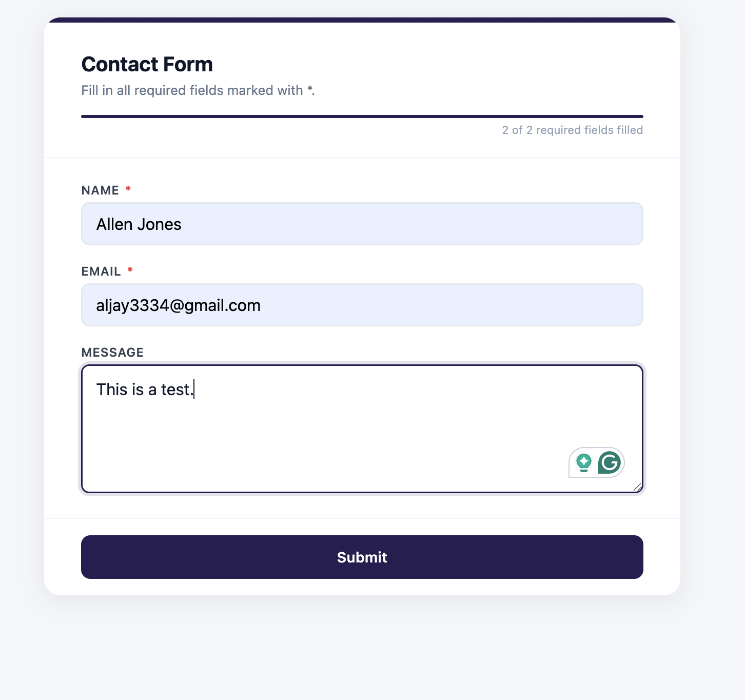Screen dimensions: 745x700
Task: Click the Message box resize handle
Action: coord(637,487)
